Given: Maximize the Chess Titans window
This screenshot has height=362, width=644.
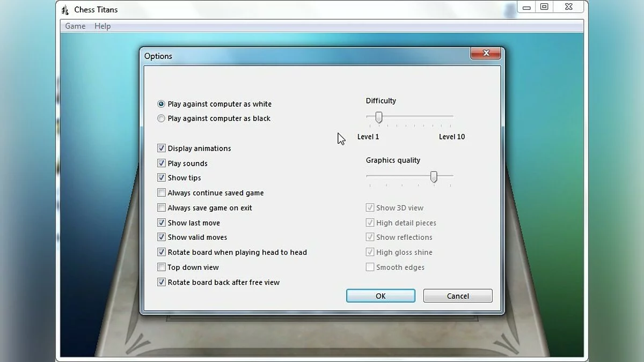Looking at the screenshot, I should click(544, 7).
